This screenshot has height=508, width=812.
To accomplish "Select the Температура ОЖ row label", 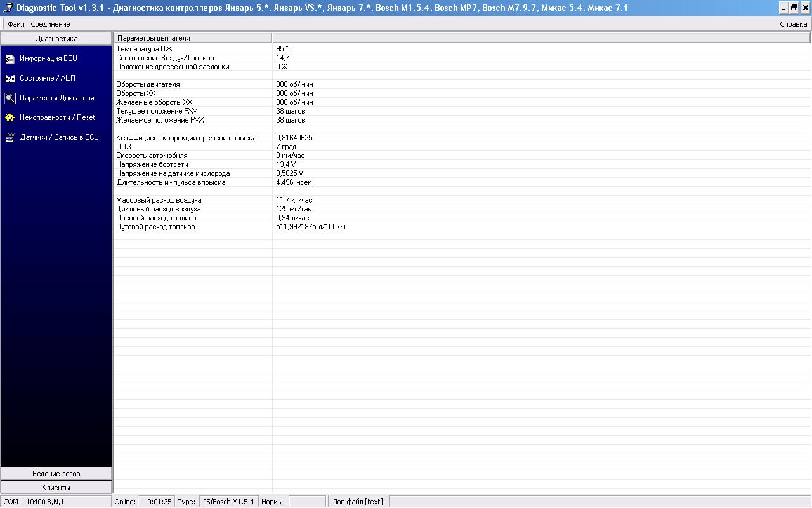I will click(x=144, y=49).
